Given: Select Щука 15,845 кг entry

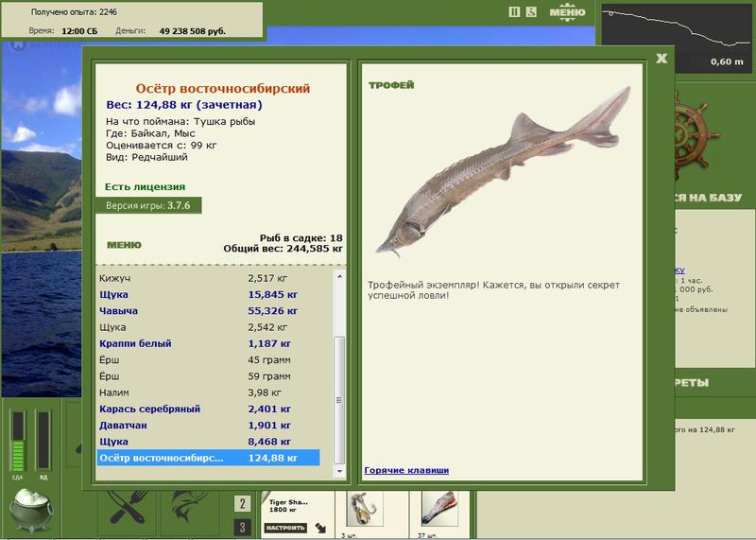Looking at the screenshot, I should [208, 294].
